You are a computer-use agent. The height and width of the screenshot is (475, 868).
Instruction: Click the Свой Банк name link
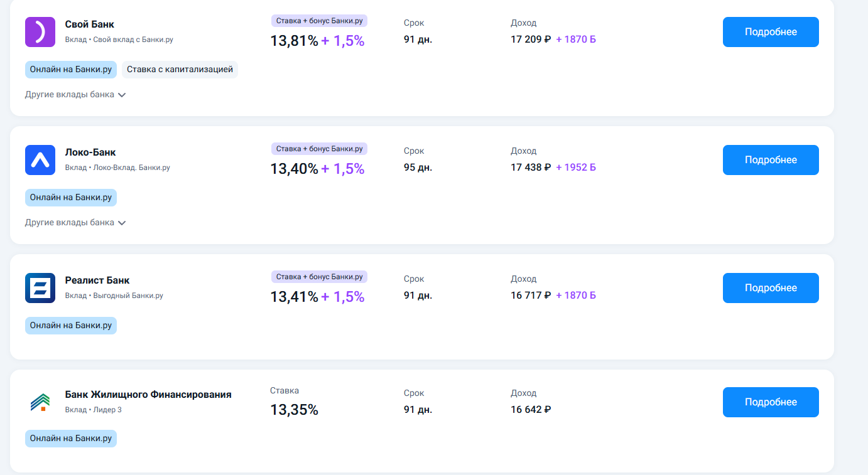pos(90,24)
